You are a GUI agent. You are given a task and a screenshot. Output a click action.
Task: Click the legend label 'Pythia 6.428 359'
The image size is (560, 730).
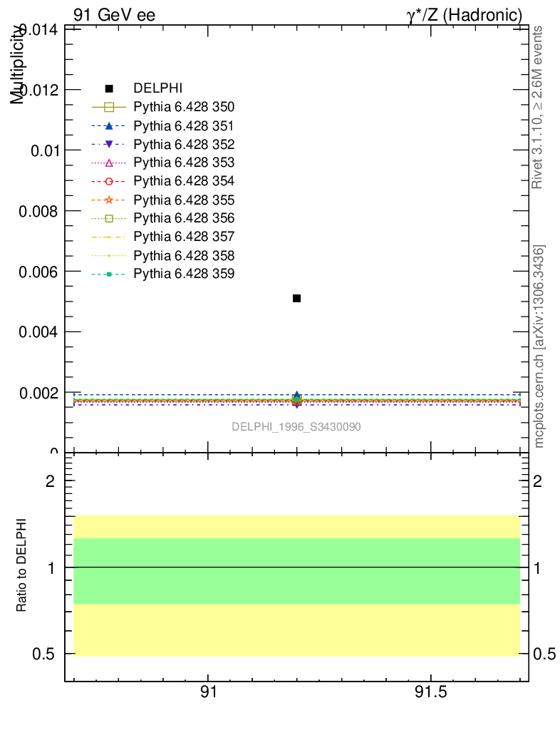point(184,274)
